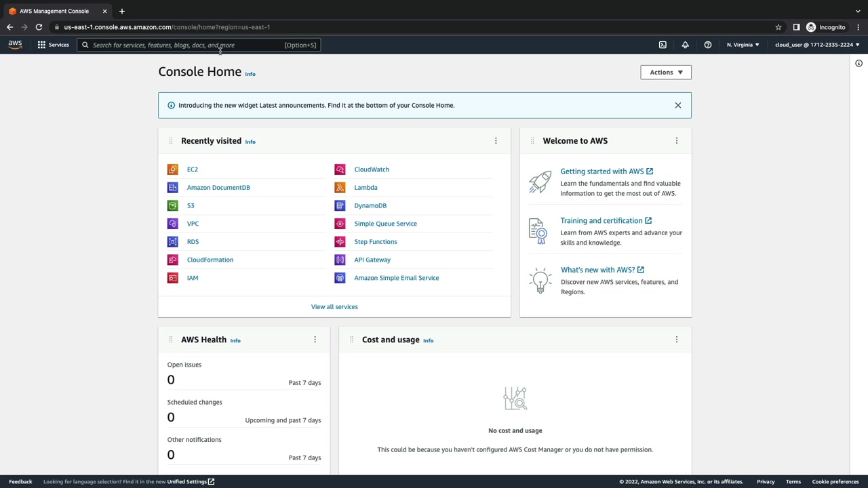
Task: Click the Simple Queue Service icon
Action: 340,224
